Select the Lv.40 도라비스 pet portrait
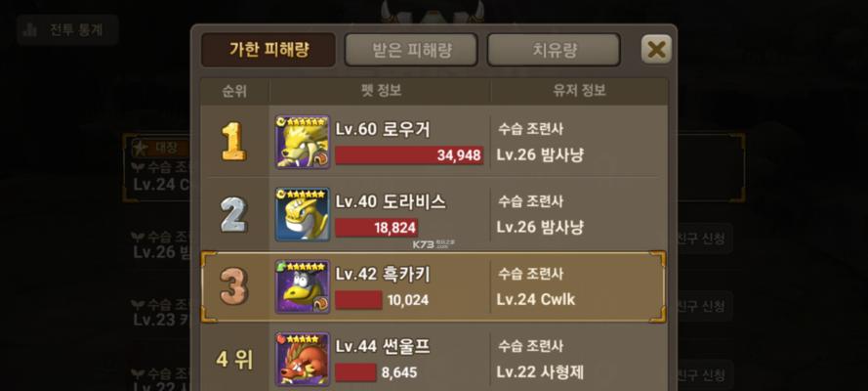868x391 pixels. point(303,214)
